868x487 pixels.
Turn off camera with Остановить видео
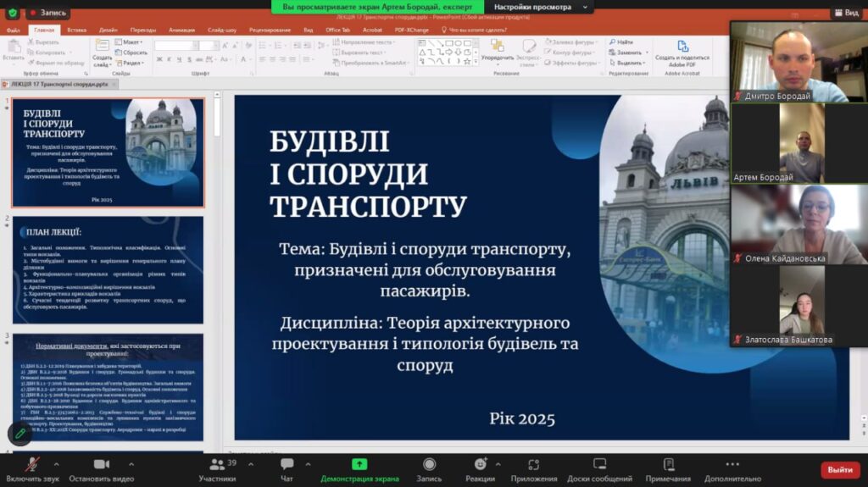pyautogui.click(x=102, y=468)
